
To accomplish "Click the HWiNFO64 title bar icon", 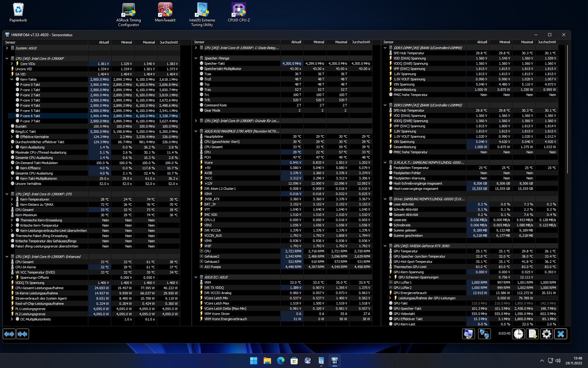I will tap(7, 35).
